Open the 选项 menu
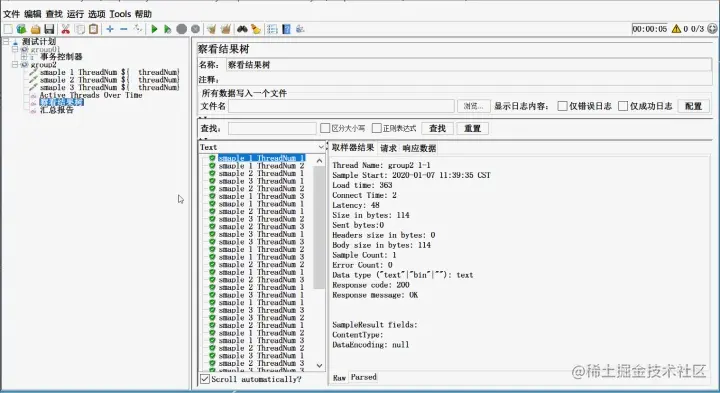This screenshot has height=393, width=720. pyautogui.click(x=96, y=14)
